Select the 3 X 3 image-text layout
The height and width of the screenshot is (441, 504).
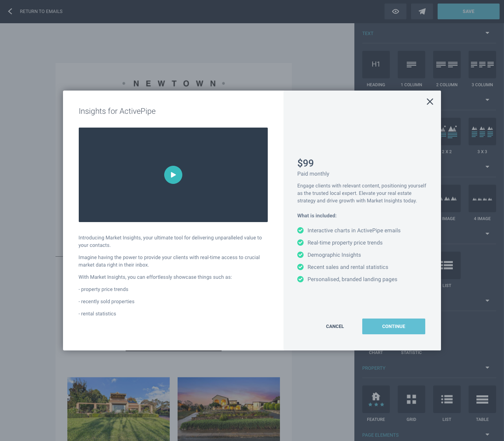click(x=482, y=132)
